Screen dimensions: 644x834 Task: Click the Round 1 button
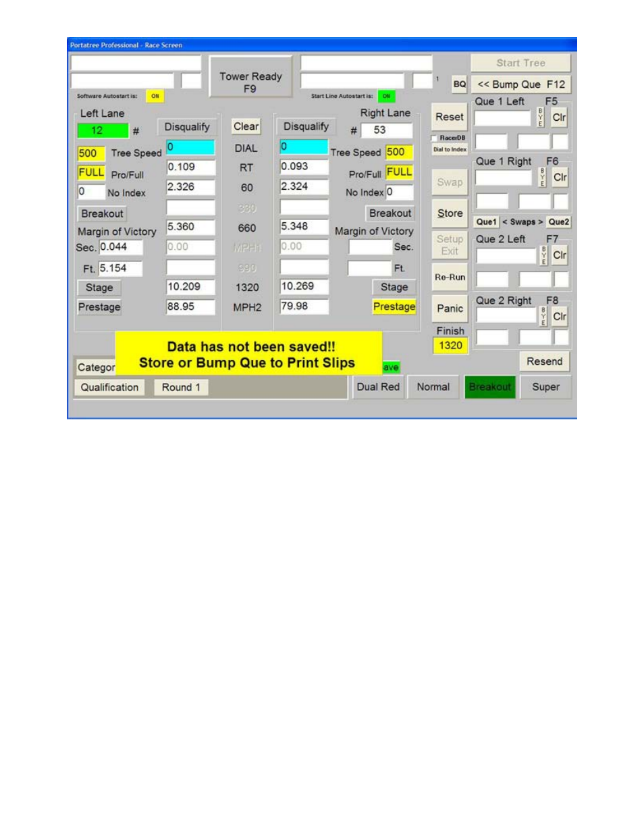click(x=181, y=388)
